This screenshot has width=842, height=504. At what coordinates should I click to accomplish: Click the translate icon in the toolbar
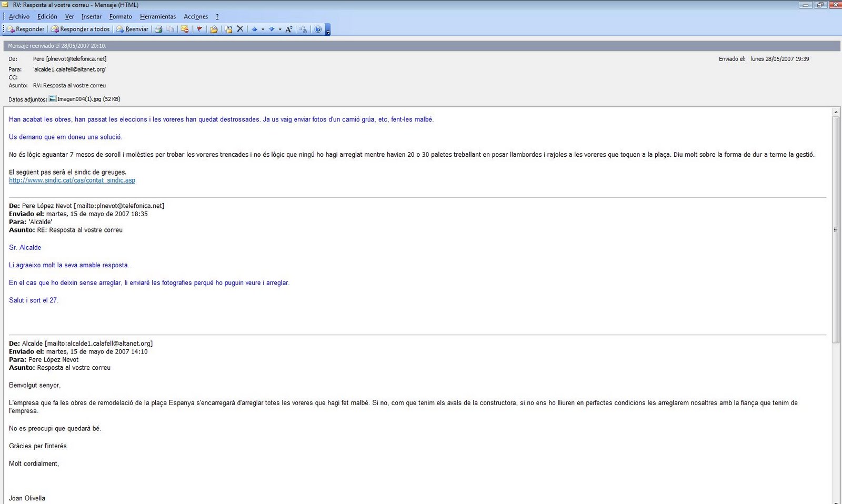coord(303,29)
